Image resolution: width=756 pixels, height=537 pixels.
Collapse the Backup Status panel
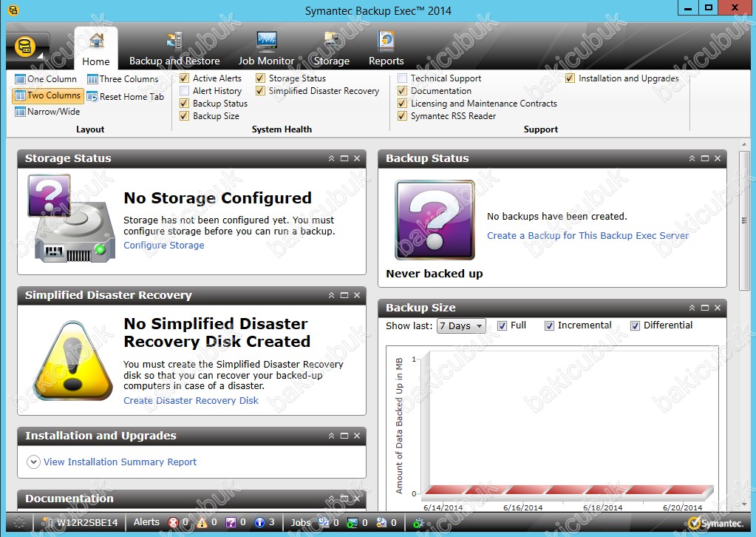692,158
